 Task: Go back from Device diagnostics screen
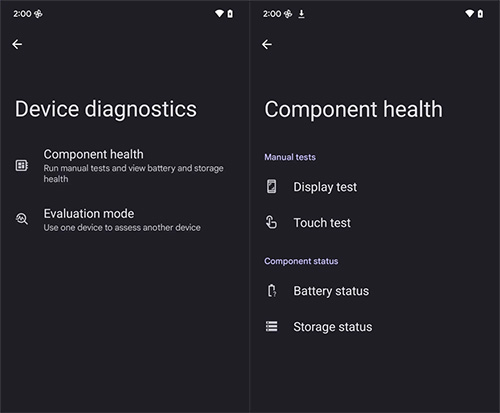coord(17,44)
